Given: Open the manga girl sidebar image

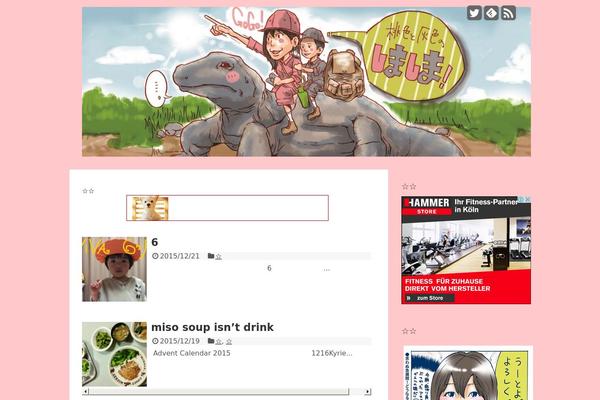Looking at the screenshot, I should point(468,373).
